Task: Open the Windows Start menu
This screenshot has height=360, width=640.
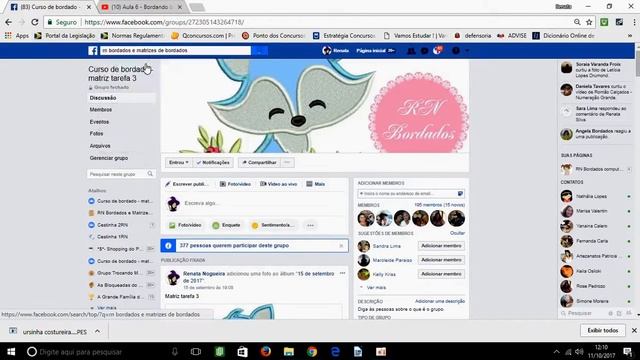Action: 11,351
